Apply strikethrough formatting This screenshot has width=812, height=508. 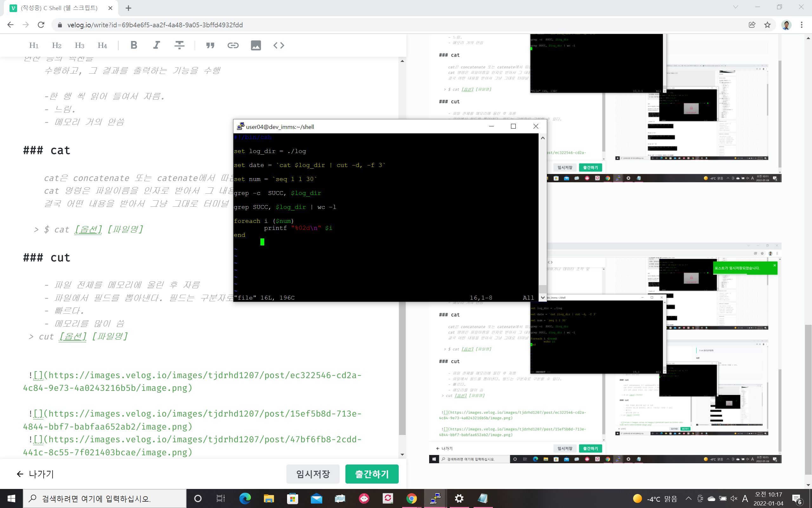click(x=179, y=45)
